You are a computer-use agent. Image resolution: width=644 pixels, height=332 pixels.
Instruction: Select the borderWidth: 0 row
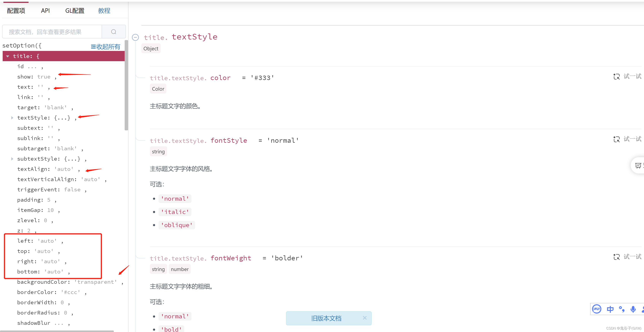pos(64,302)
